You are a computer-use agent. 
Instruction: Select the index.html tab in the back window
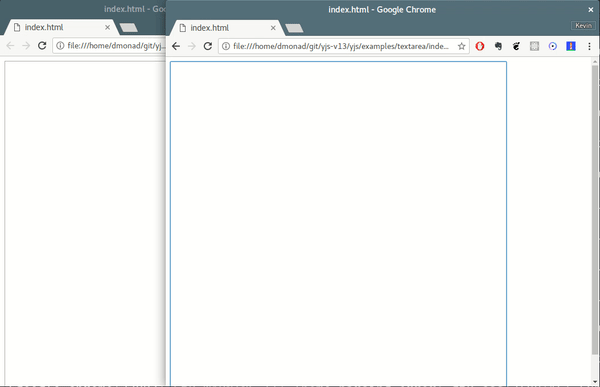coord(61,27)
